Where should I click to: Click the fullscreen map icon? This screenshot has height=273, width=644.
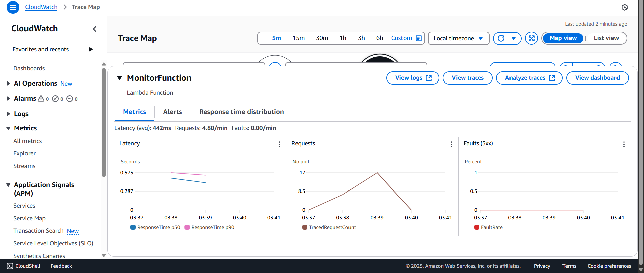[x=531, y=38]
